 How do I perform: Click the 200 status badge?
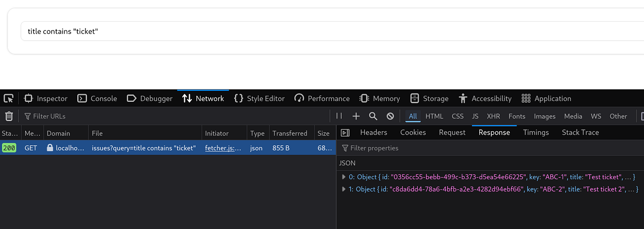9,148
